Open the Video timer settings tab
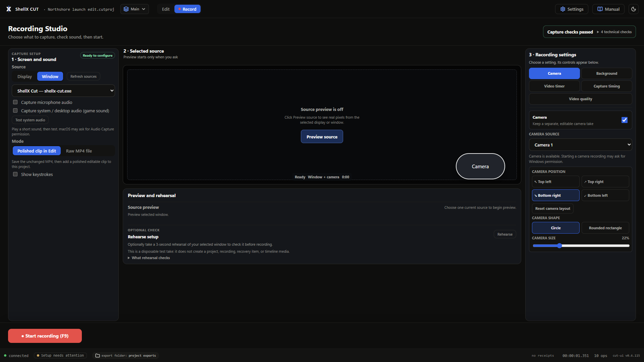The image size is (644, 362). pyautogui.click(x=554, y=86)
